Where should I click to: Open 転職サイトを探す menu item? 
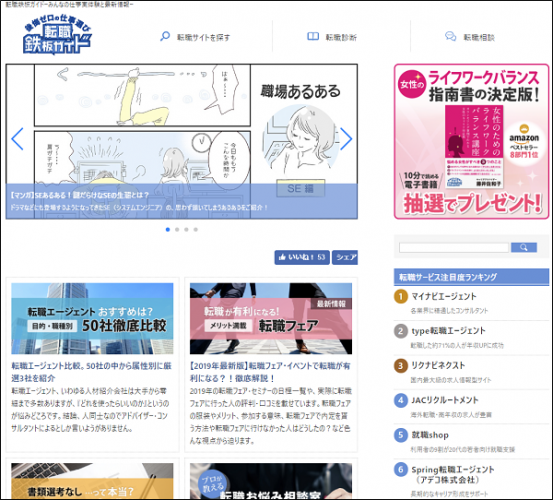203,37
